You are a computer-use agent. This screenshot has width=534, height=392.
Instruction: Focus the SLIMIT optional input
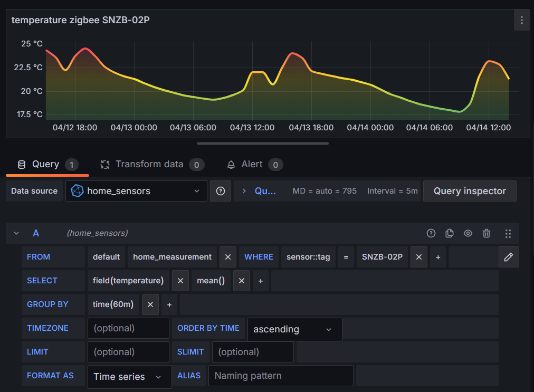pos(253,352)
